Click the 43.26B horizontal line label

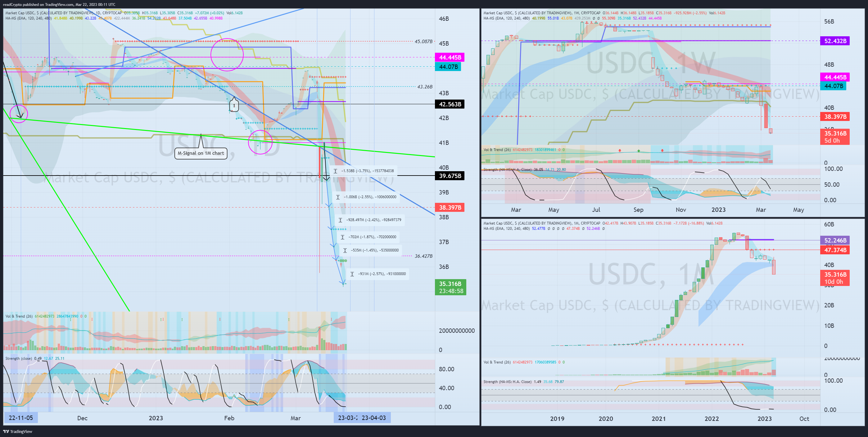click(425, 87)
